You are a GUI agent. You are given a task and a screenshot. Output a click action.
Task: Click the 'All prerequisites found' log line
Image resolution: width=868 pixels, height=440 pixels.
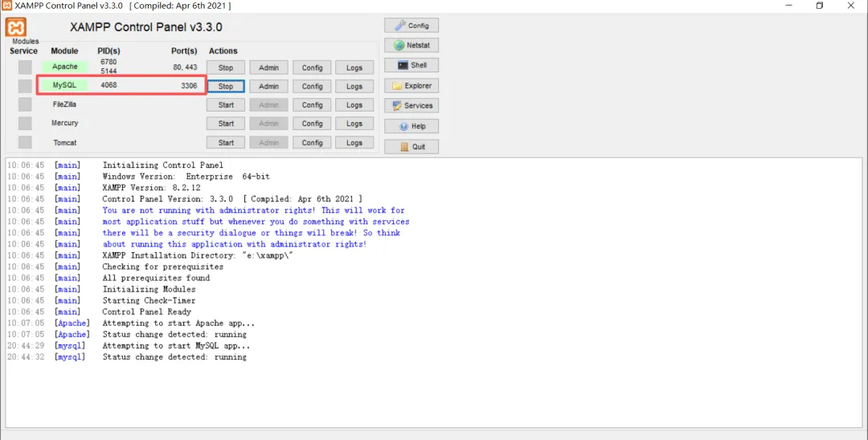[156, 278]
